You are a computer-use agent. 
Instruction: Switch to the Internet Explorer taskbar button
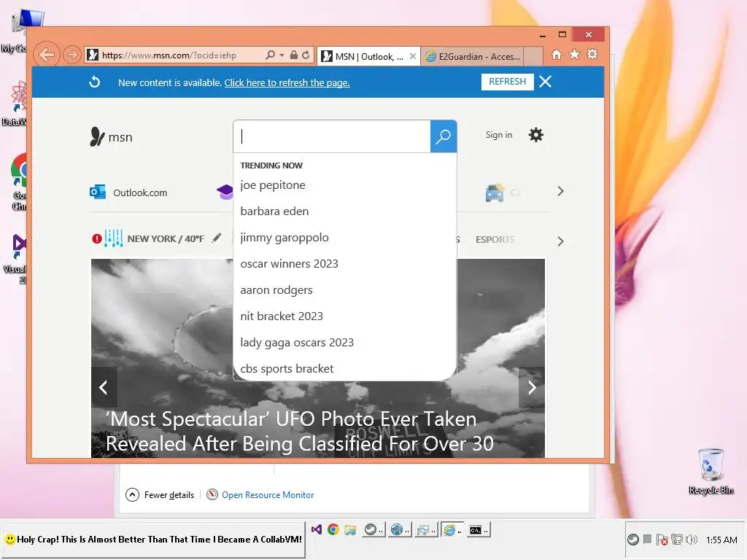452,529
